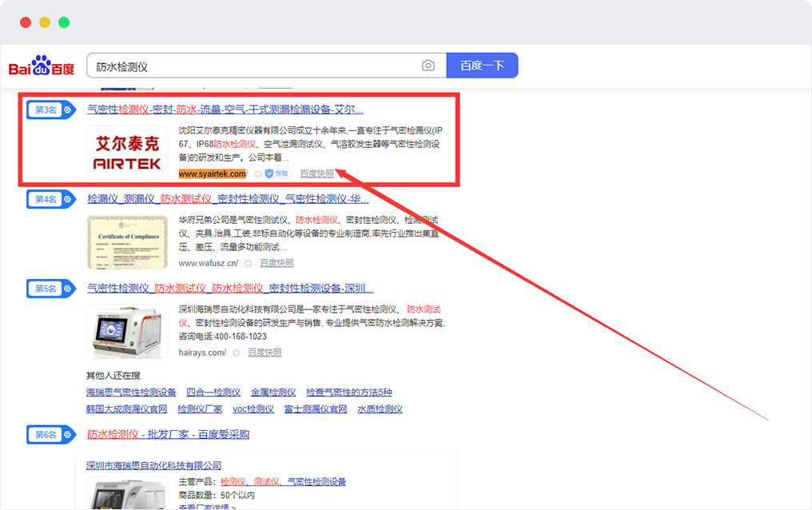Click the hairays.com URL
The width and height of the screenshot is (812, 510).
pos(202,353)
